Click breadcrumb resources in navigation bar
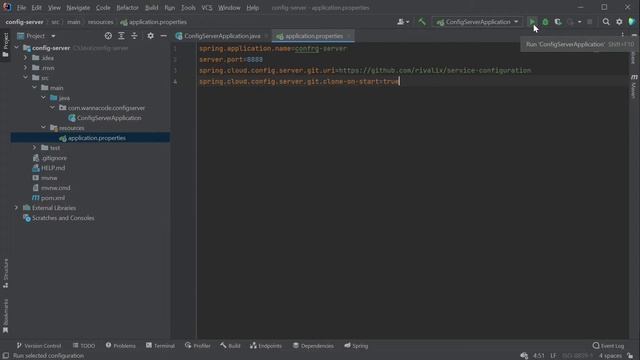The width and height of the screenshot is (640, 360). pyautogui.click(x=100, y=22)
